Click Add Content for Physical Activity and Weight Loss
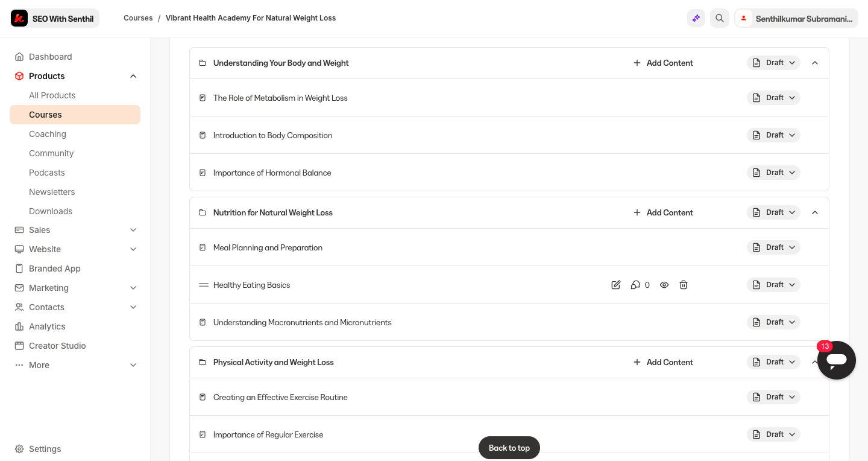This screenshot has width=868, height=461. (x=663, y=362)
